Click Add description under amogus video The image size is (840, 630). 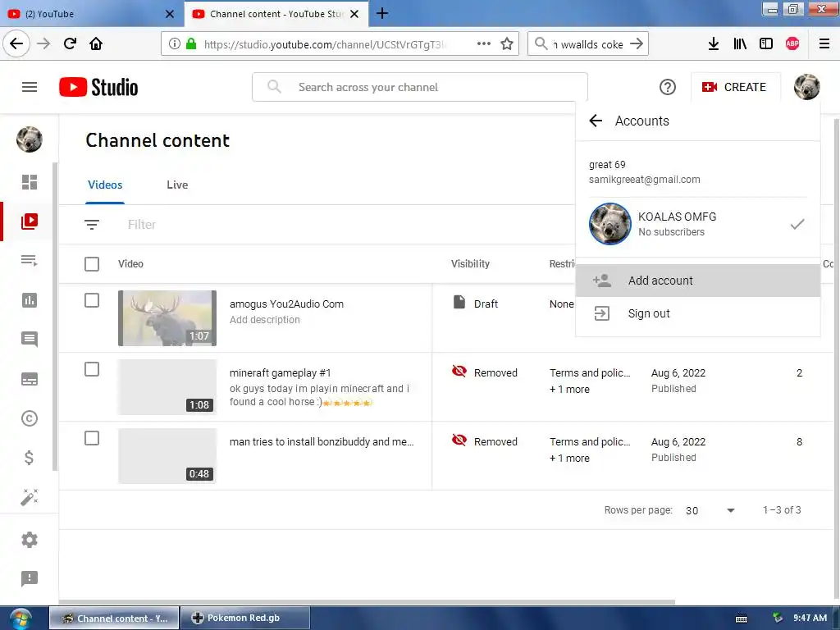(265, 319)
